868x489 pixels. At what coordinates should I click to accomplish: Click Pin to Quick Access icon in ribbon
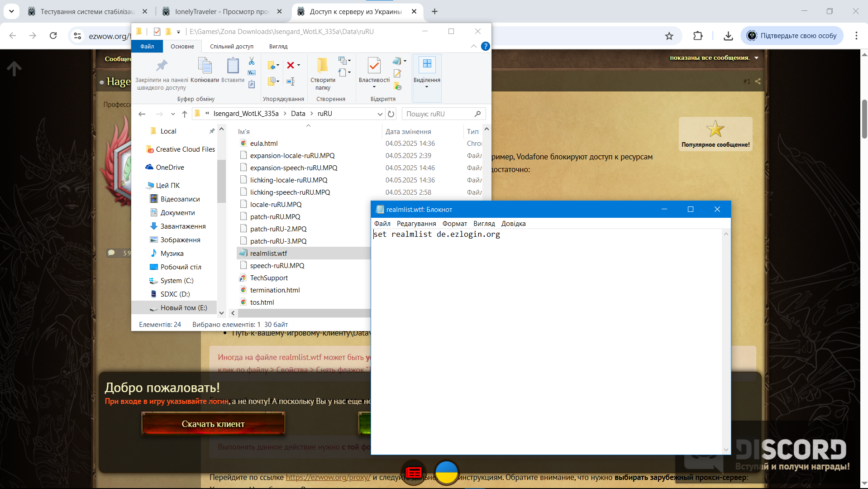(x=162, y=66)
